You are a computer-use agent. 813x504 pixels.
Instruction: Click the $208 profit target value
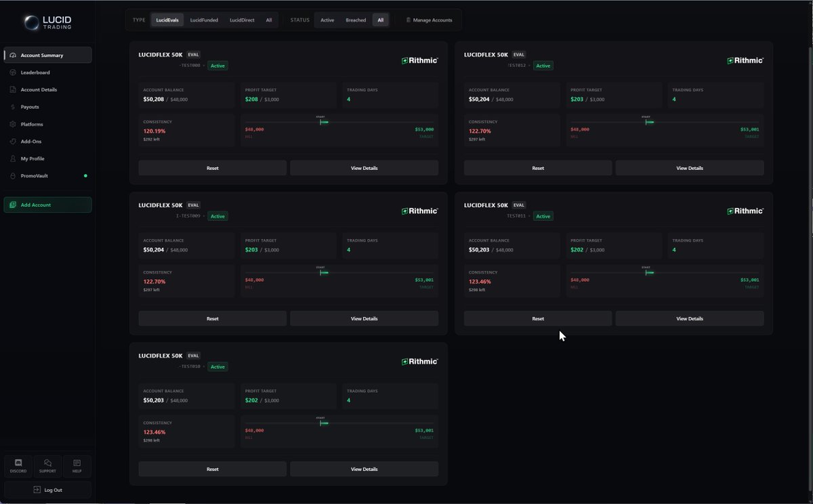[251, 100]
